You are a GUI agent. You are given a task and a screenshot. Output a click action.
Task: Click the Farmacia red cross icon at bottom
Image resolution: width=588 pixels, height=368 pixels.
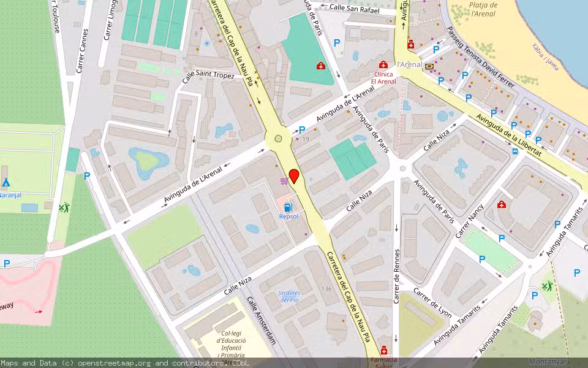pyautogui.click(x=383, y=351)
